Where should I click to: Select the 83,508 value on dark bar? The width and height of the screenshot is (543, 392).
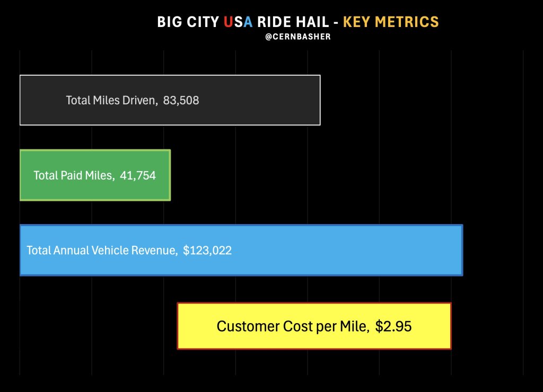[181, 100]
